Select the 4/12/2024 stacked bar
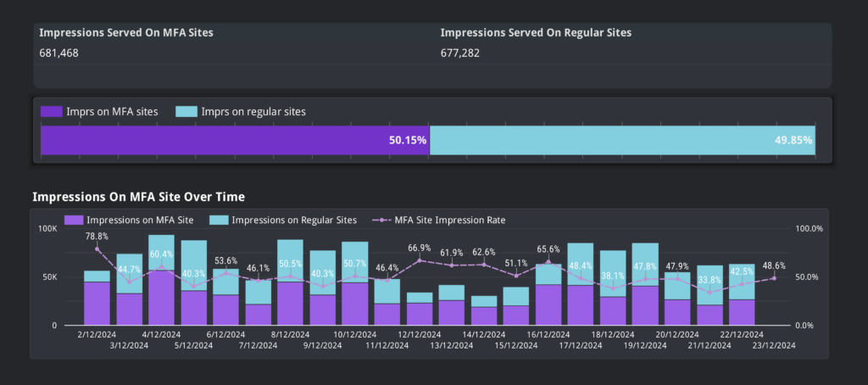 161,280
